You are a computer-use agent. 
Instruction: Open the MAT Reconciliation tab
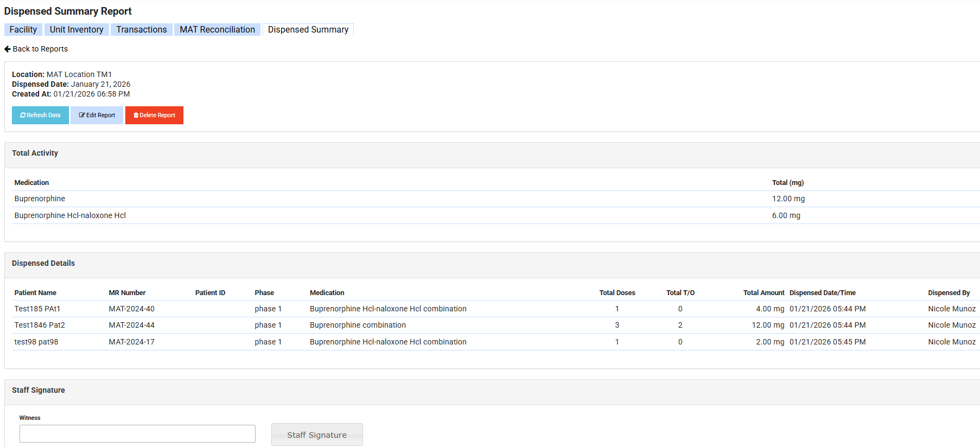[x=217, y=30]
